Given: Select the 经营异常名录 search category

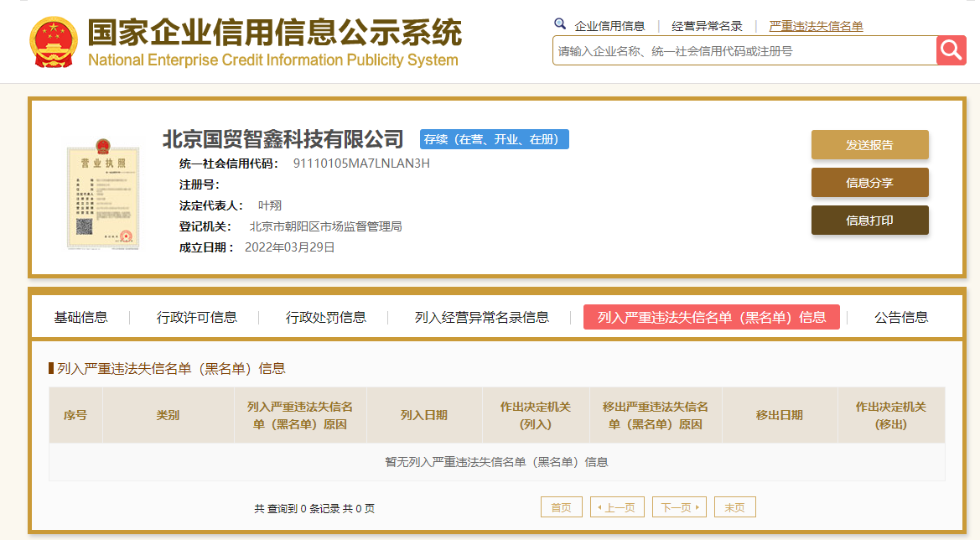Looking at the screenshot, I should [707, 26].
